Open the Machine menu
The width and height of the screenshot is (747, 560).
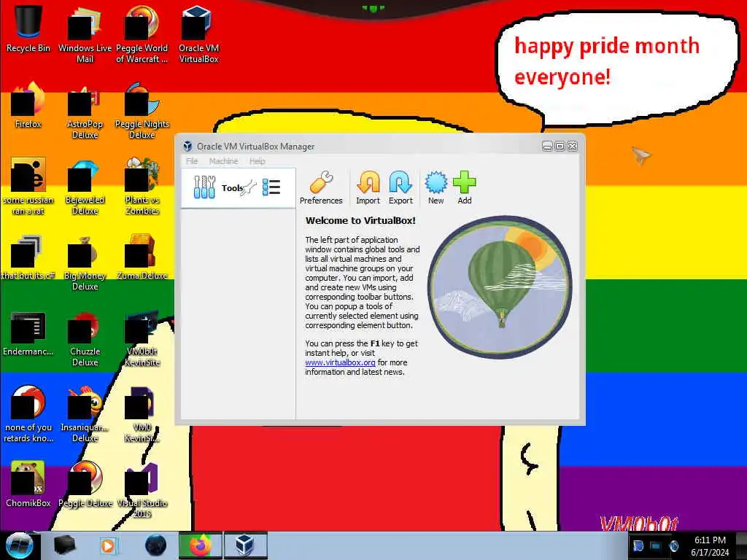(x=223, y=161)
